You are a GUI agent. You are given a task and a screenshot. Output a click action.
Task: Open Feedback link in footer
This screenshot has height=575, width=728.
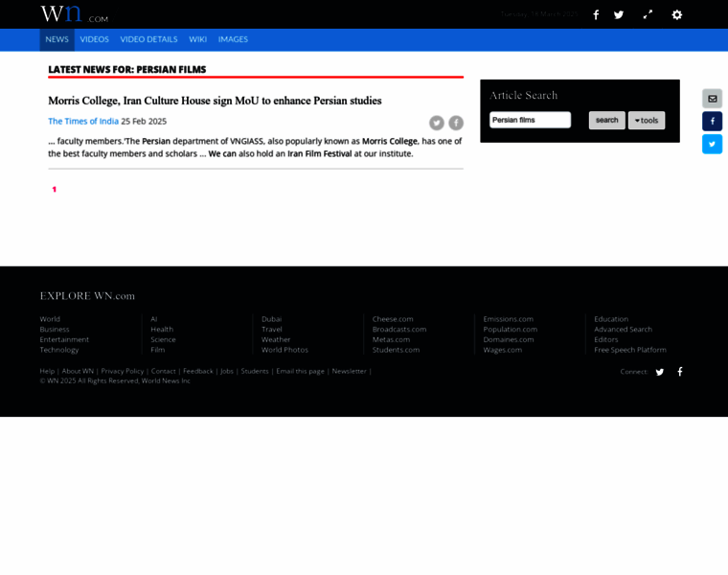(x=198, y=371)
